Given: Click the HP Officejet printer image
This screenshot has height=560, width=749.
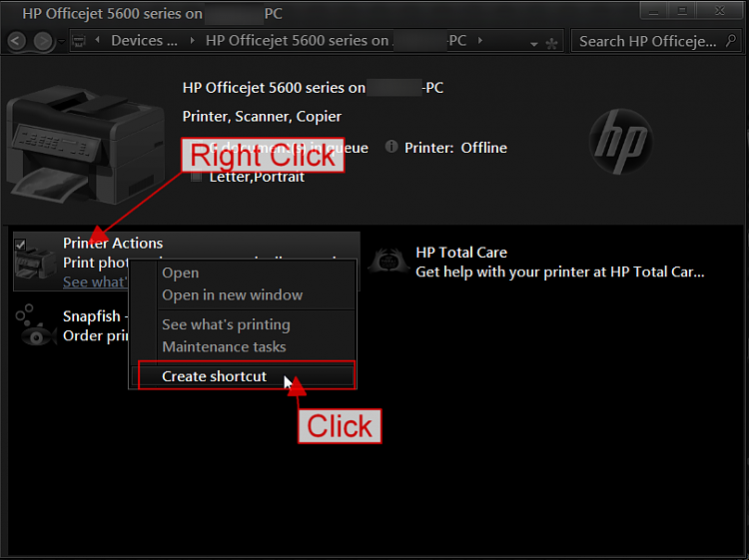Looking at the screenshot, I should coord(86,145).
